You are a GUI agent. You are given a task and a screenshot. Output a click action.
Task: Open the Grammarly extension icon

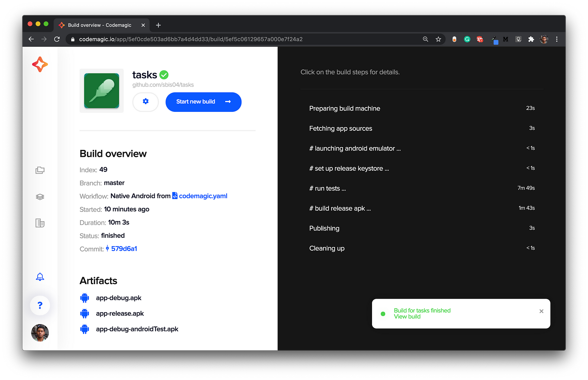(467, 39)
